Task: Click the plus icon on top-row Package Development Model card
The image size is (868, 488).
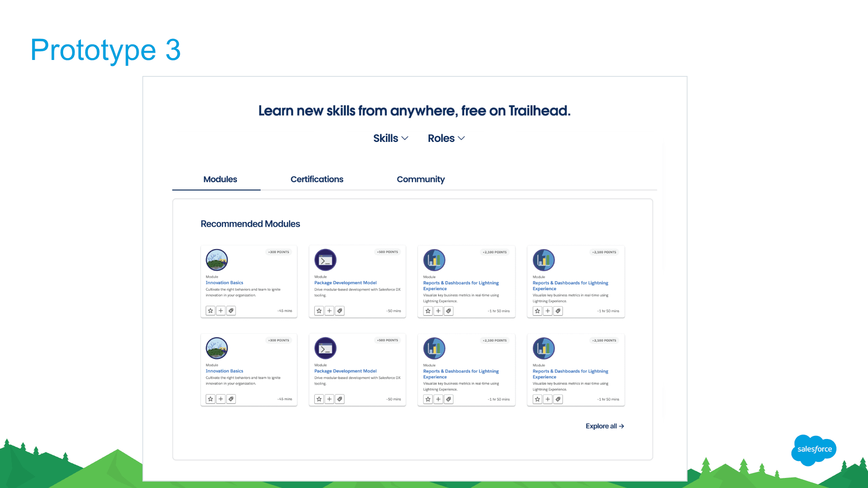Action: (x=329, y=311)
